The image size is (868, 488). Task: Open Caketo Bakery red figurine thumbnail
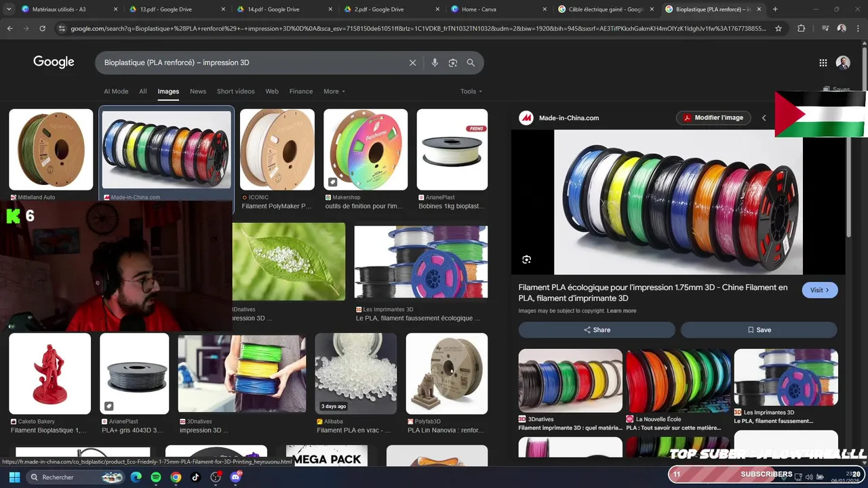[50, 373]
